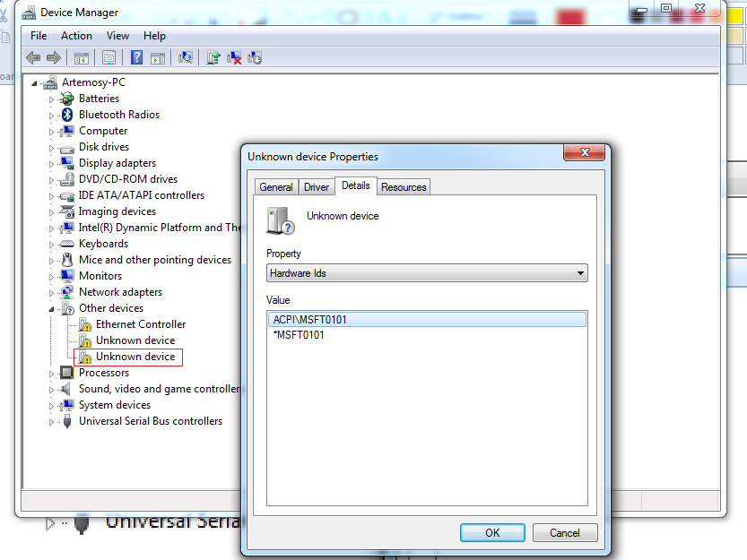
Task: Open the Action menu
Action: coord(76,36)
